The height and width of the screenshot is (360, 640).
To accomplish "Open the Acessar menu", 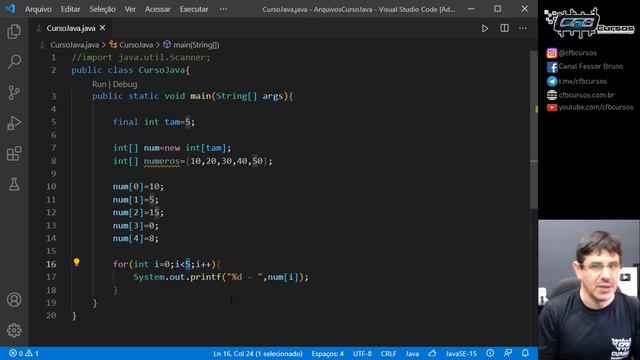I will pyautogui.click(x=158, y=9).
